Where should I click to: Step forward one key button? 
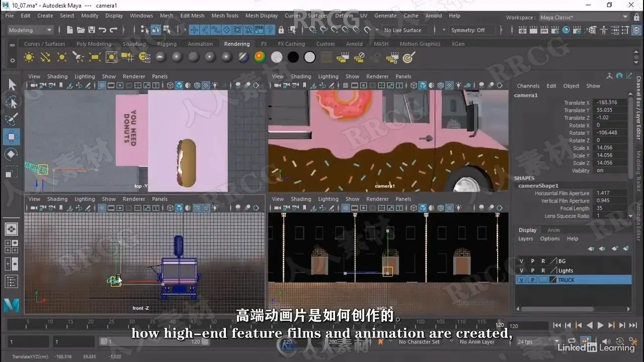click(611, 325)
